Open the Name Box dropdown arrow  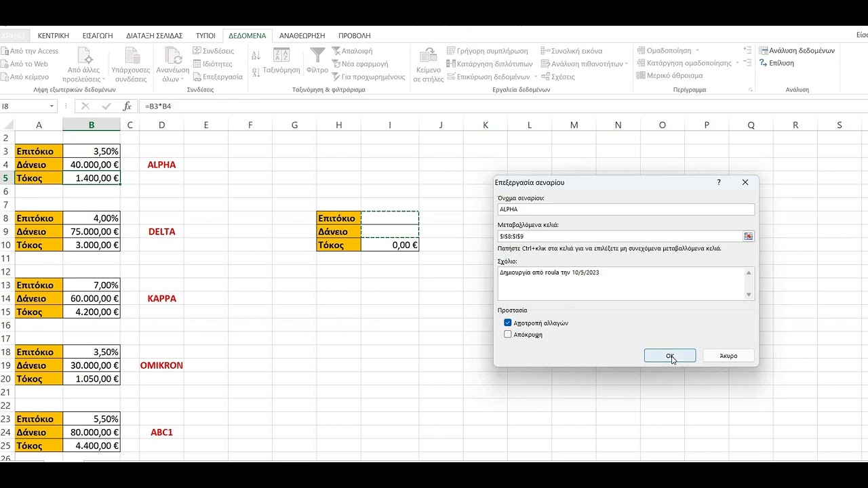click(52, 106)
